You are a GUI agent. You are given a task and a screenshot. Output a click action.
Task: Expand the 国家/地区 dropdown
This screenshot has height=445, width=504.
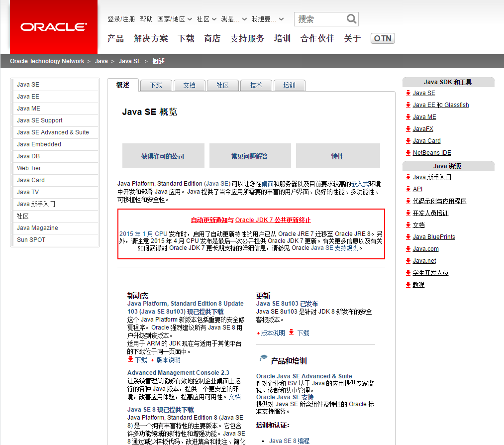point(175,19)
